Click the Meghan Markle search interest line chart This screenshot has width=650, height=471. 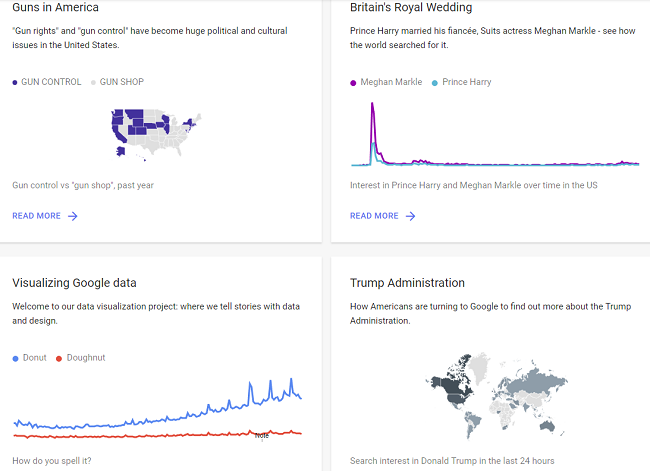[x=495, y=134]
